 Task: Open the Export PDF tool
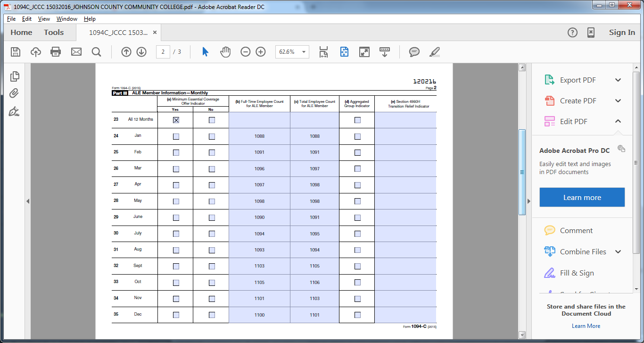pyautogui.click(x=578, y=80)
